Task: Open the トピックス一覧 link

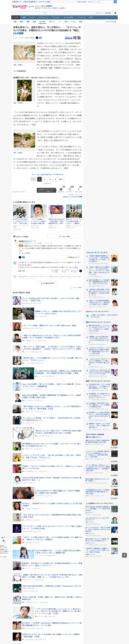Action: 111,22
